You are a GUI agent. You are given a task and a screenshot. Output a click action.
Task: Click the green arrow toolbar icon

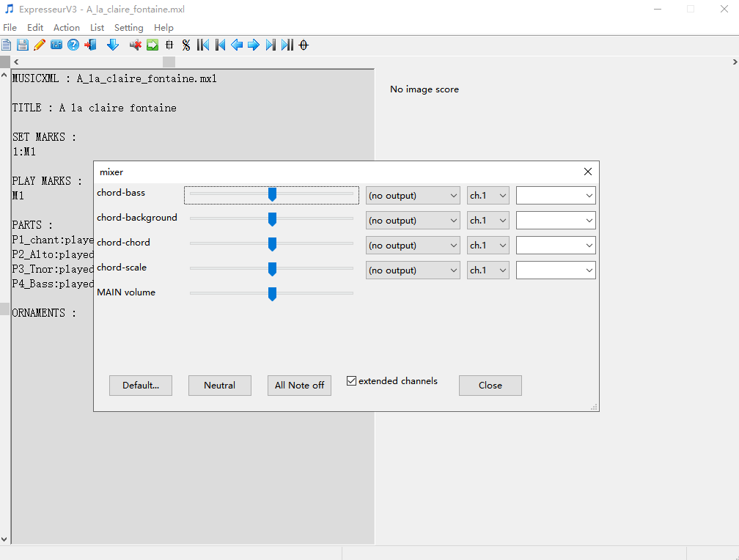coord(152,45)
